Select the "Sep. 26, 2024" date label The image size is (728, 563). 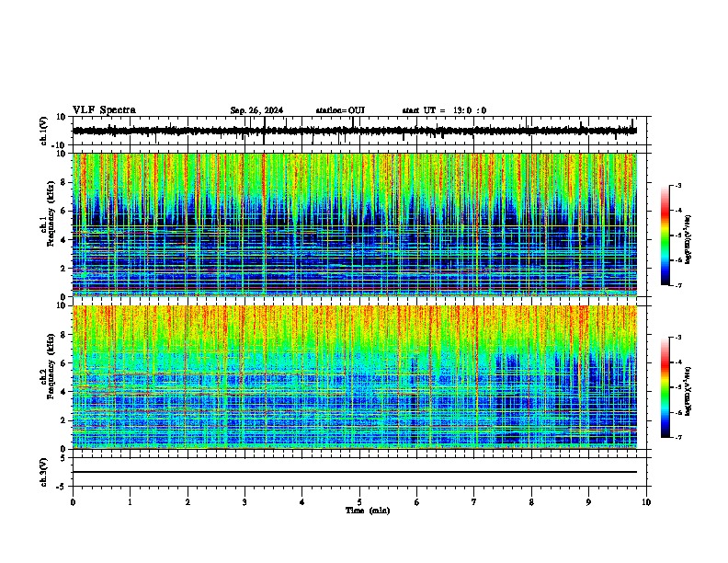click(256, 110)
